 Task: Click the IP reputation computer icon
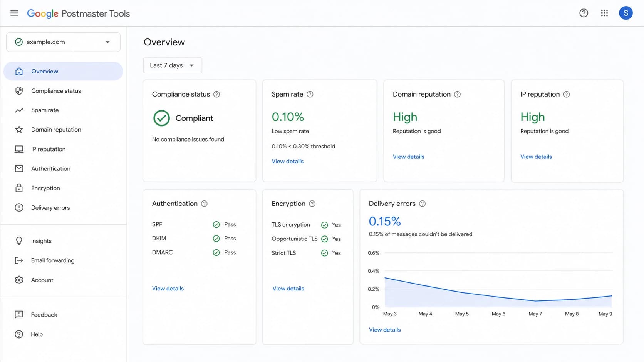click(19, 149)
